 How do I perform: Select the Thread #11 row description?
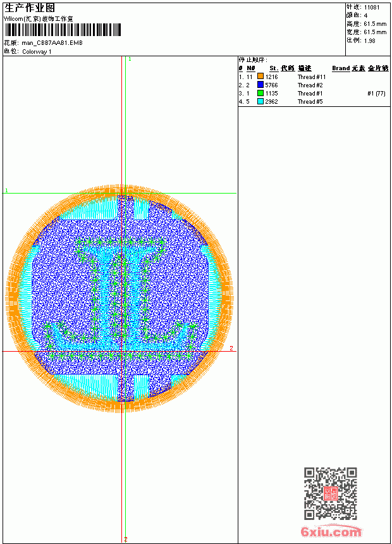(x=312, y=77)
